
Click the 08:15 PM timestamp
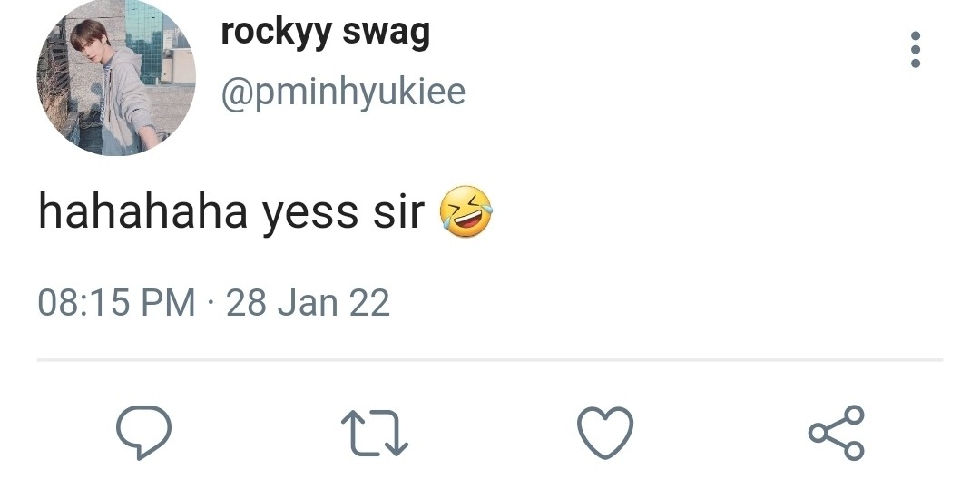(x=116, y=302)
